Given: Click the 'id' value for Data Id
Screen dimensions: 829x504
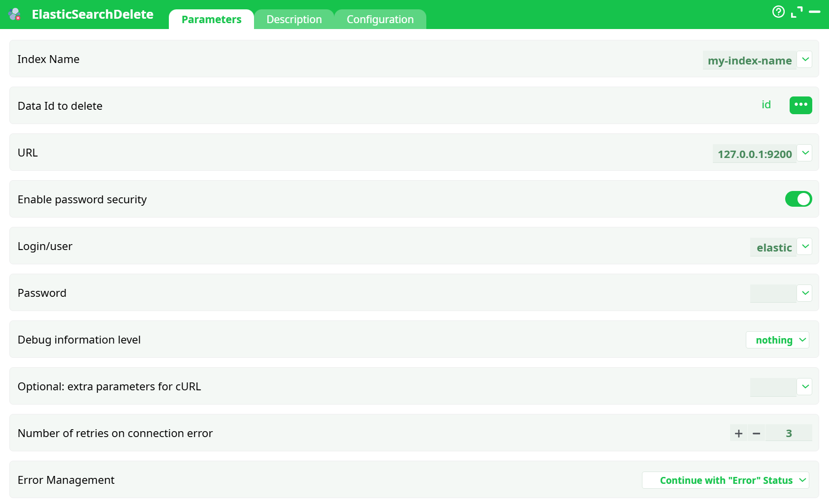Looking at the screenshot, I should (x=766, y=105).
